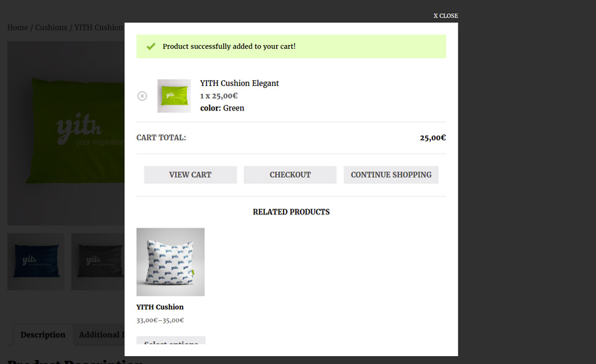Switch to the Additional information tab
This screenshot has width=596, height=364.
[99, 335]
